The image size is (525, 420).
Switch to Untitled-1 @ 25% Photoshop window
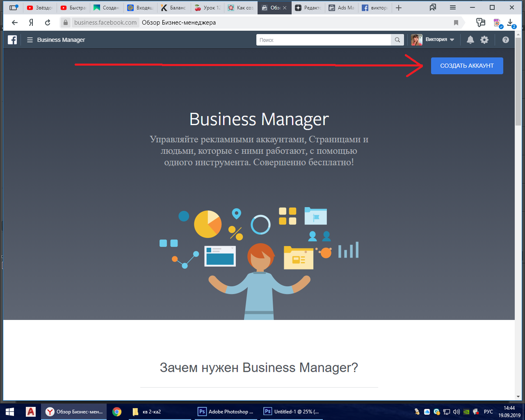point(292,412)
